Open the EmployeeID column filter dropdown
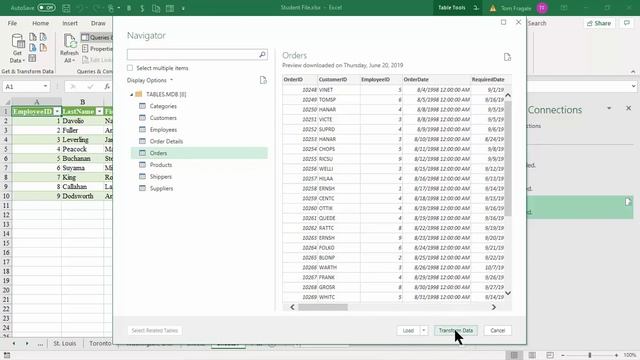Screen dimensions: 640x360 click(57, 111)
